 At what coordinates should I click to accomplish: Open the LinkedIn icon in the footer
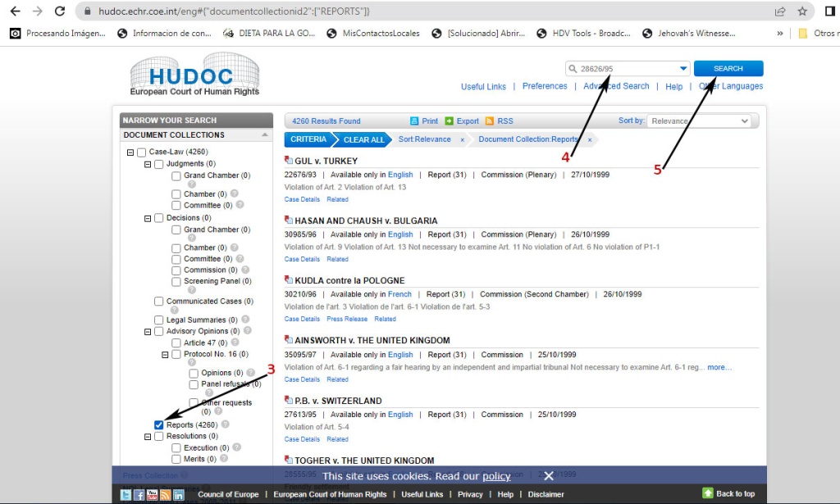(x=178, y=495)
